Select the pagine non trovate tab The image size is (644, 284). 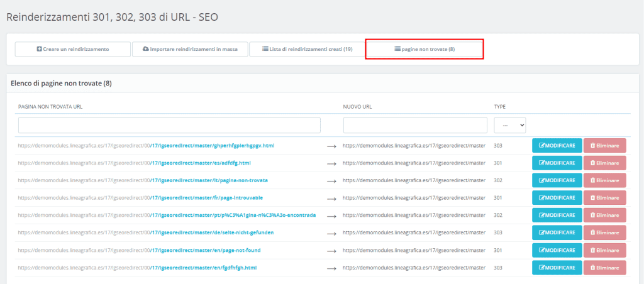coord(425,49)
